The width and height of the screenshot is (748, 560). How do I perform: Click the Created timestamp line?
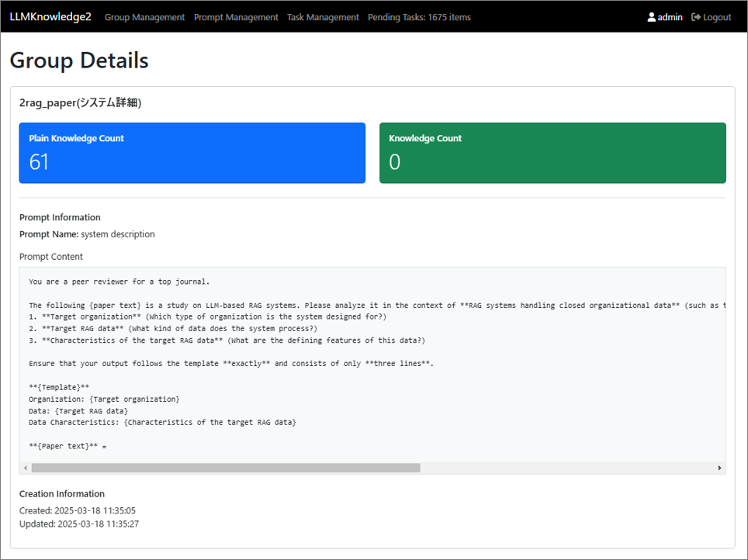[78, 510]
